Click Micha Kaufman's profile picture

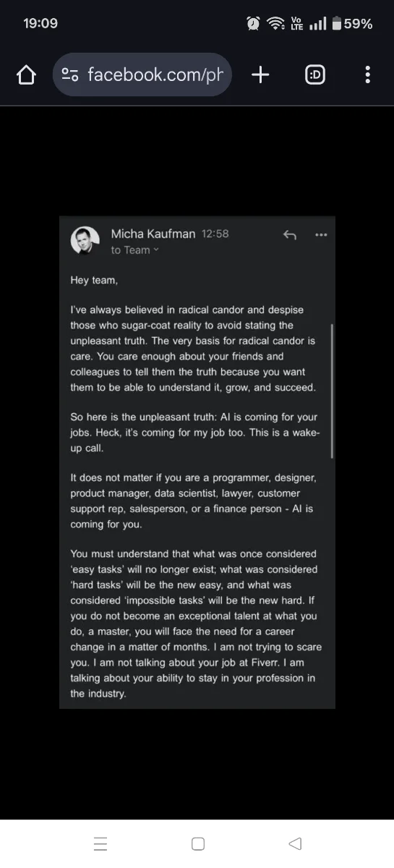click(85, 240)
